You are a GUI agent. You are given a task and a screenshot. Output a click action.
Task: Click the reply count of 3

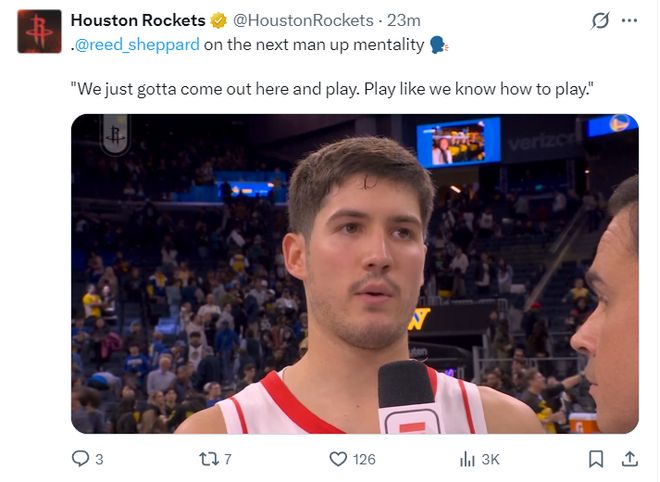point(98,459)
